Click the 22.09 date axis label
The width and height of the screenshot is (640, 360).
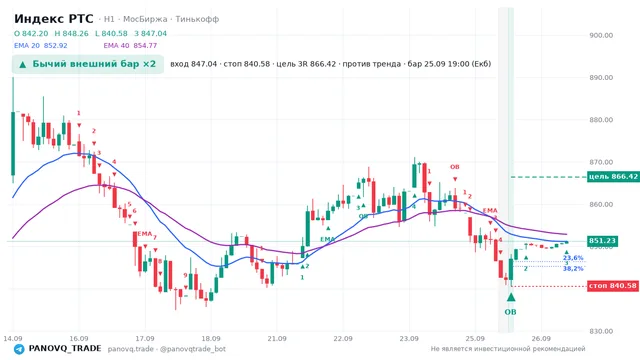[343, 339]
